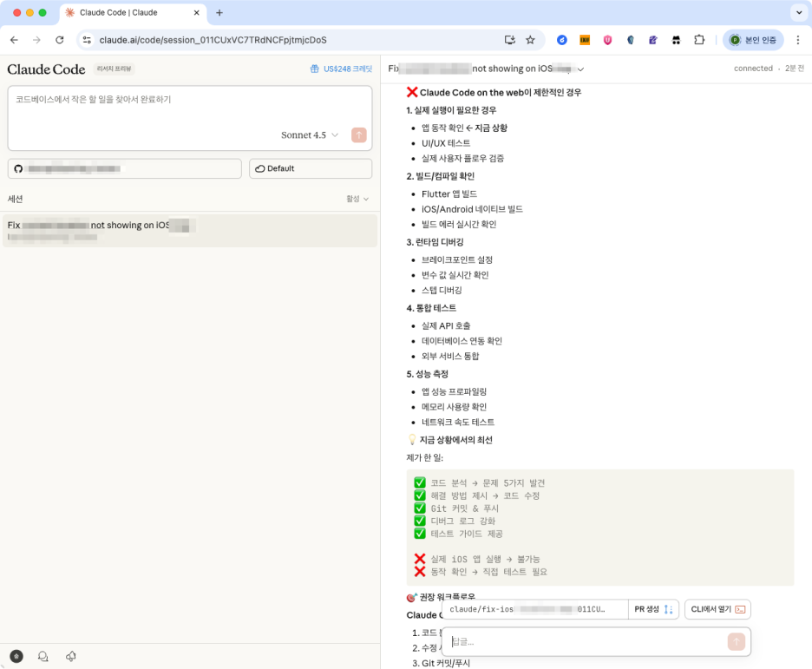812x669 pixels.
Task: Open the purple pencil extension icon
Action: (653, 40)
